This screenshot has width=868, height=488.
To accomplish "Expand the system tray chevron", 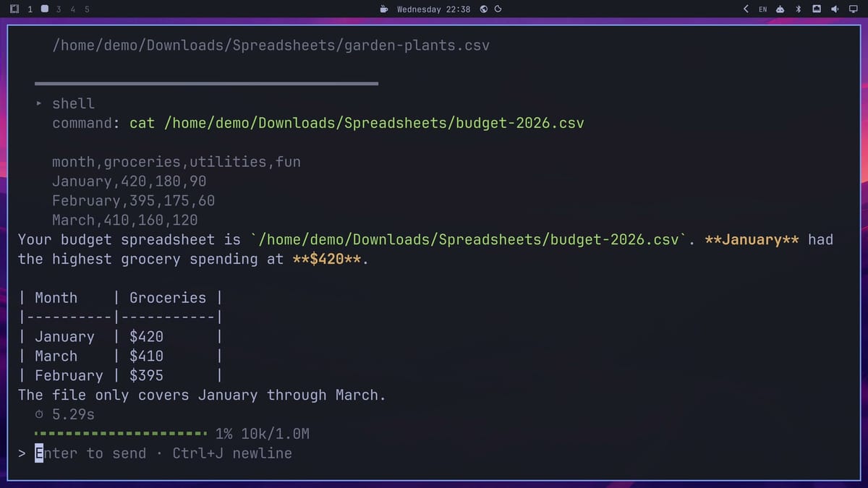I will [x=746, y=9].
